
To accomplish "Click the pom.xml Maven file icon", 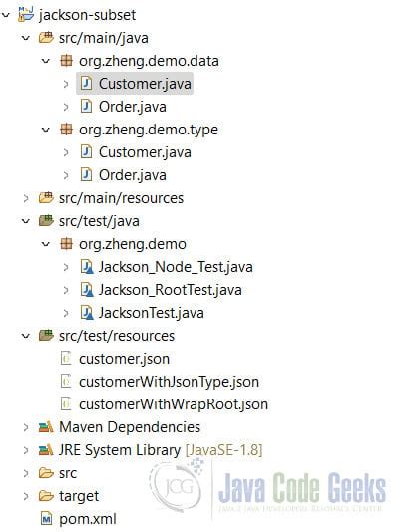I will [46, 519].
